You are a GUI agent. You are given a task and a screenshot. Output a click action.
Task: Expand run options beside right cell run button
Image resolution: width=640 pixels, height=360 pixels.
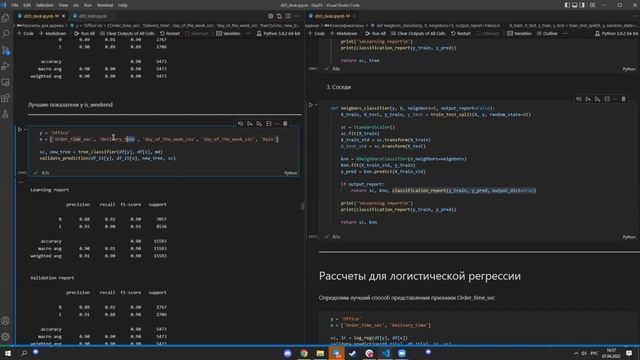[x=316, y=105]
